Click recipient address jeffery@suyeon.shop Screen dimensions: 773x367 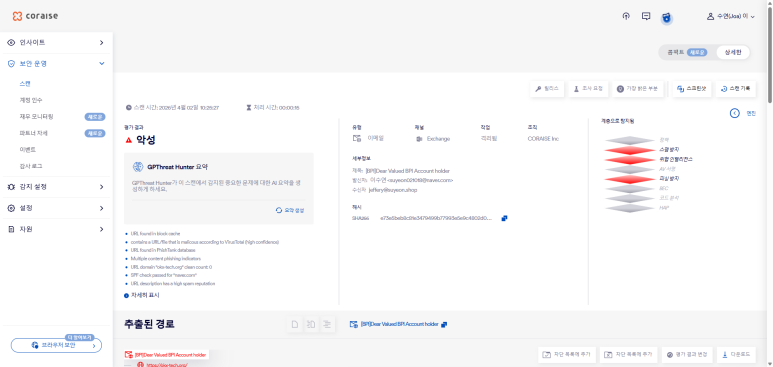pos(393,190)
